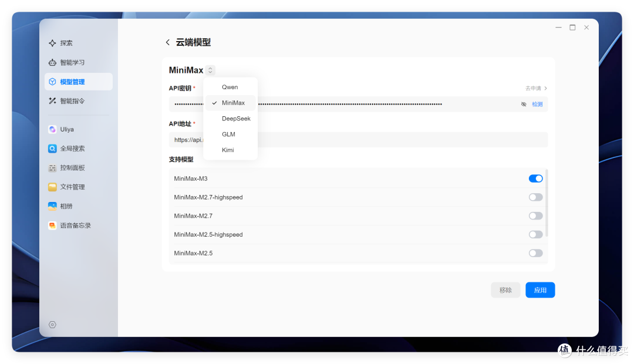Open 智能指令 magic wand icon
The height and width of the screenshot is (364, 634).
(52, 101)
